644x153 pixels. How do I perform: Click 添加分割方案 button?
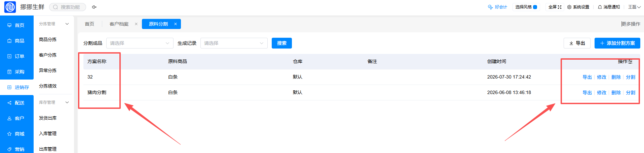click(x=617, y=43)
